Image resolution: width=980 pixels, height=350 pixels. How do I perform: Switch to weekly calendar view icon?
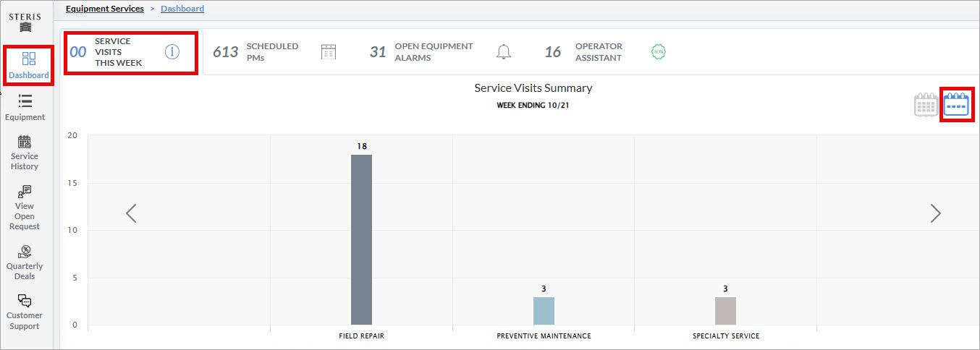click(x=957, y=106)
